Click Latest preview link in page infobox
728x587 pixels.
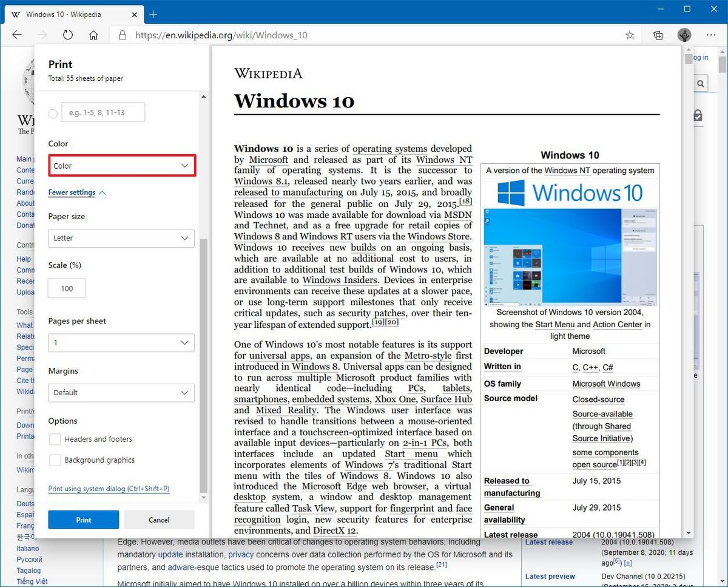pos(550,576)
